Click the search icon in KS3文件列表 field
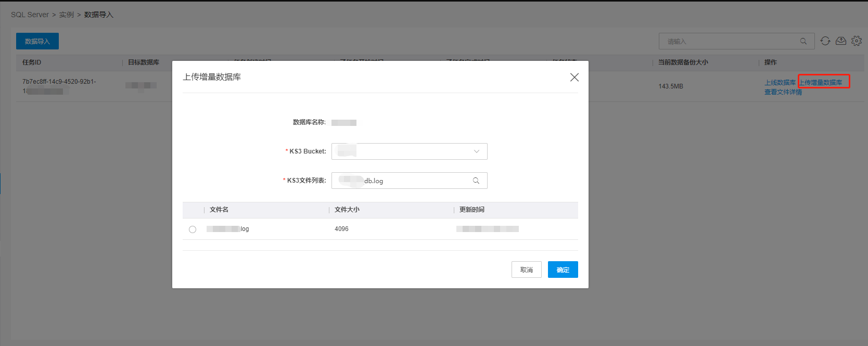 [476, 181]
